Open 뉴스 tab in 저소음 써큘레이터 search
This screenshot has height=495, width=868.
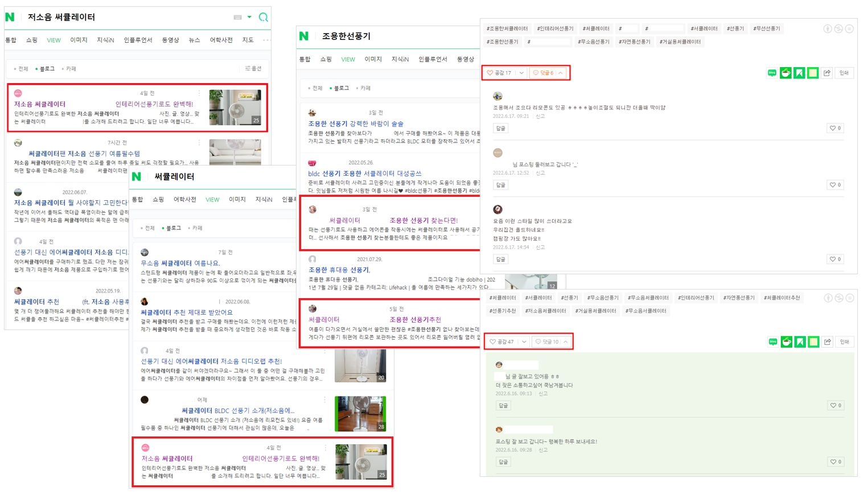(x=194, y=40)
